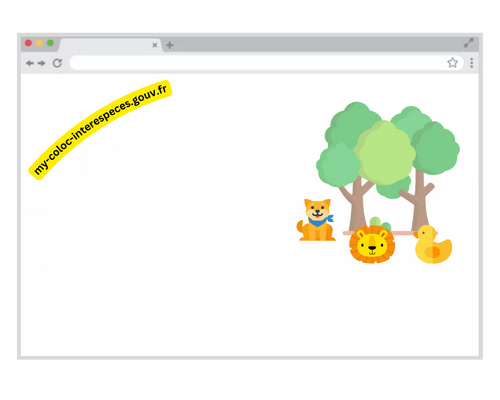Screen dimensions: 500x400
Task: Click the red close window button
Action: point(28,43)
